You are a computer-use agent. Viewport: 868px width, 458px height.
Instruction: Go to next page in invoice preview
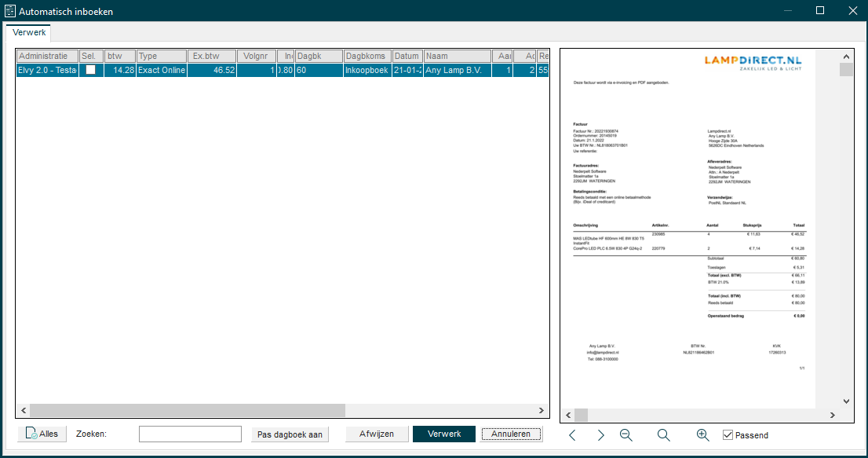(x=600, y=435)
